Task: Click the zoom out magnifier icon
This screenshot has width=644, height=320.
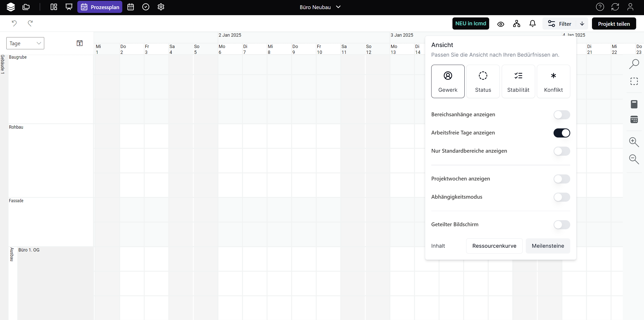Action: 634,159
